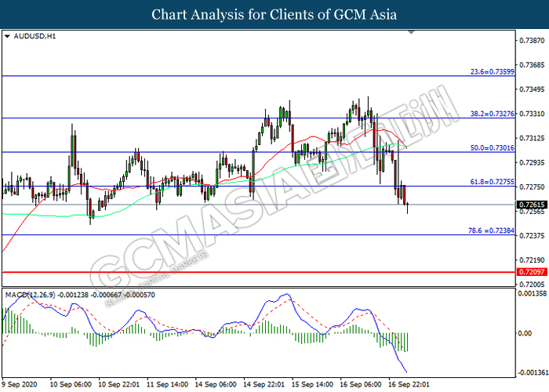Click the 15 Sep 14:00 time label
Screen dimensions: 549x392
[312, 384]
